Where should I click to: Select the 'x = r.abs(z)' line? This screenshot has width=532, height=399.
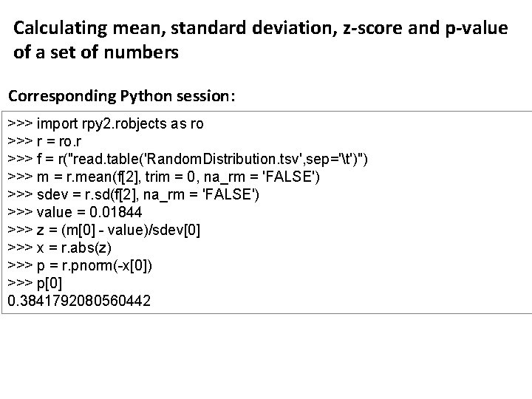(x=69, y=248)
